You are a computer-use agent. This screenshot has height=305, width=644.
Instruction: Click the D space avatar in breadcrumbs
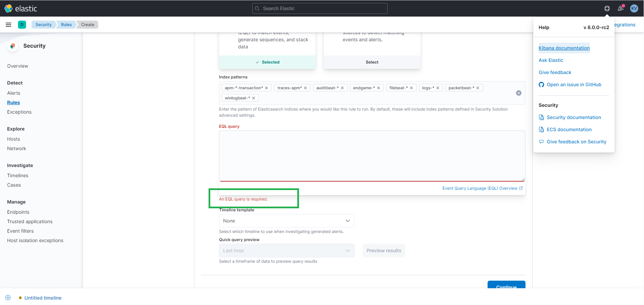pos(22,24)
